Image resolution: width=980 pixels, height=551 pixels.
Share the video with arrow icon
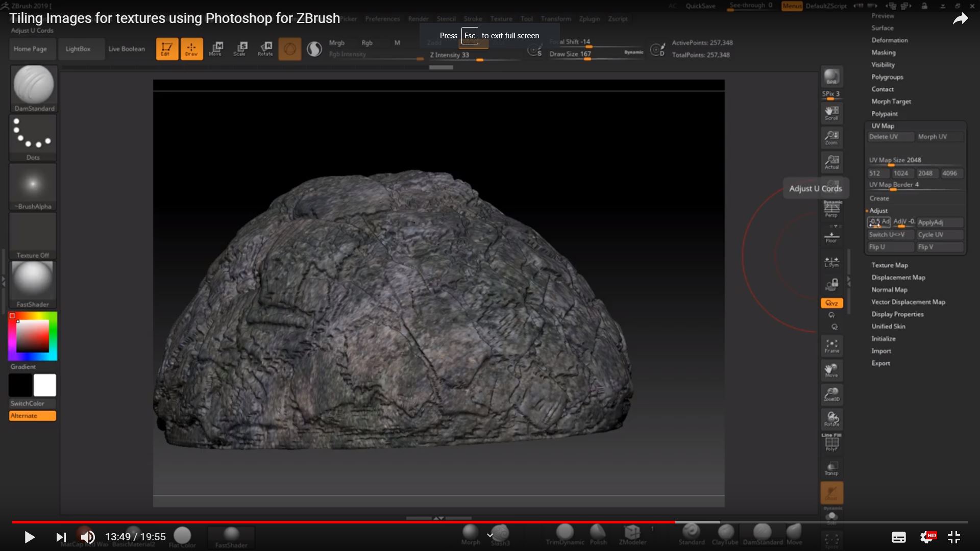tap(960, 19)
